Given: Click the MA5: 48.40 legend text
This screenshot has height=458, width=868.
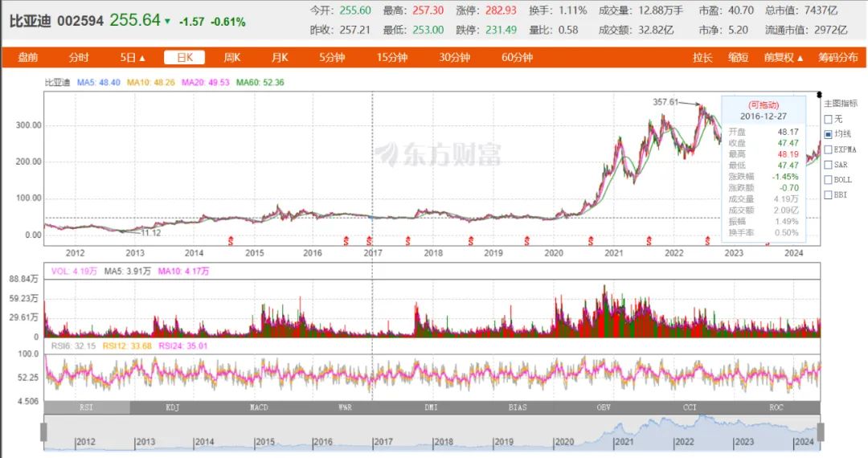Looking at the screenshot, I should point(99,83).
